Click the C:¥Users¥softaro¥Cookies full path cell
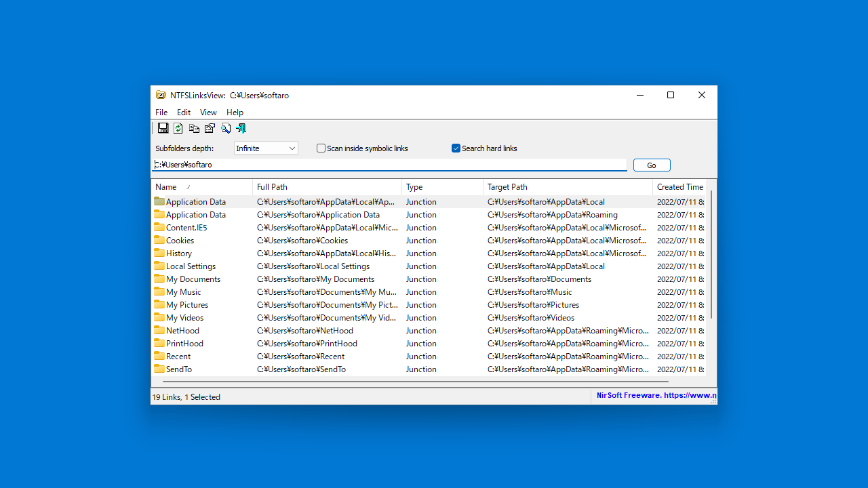The height and width of the screenshot is (488, 868). [302, 241]
